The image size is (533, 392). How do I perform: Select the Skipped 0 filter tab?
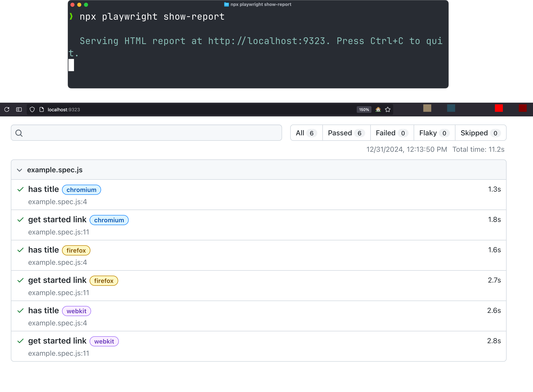(481, 133)
